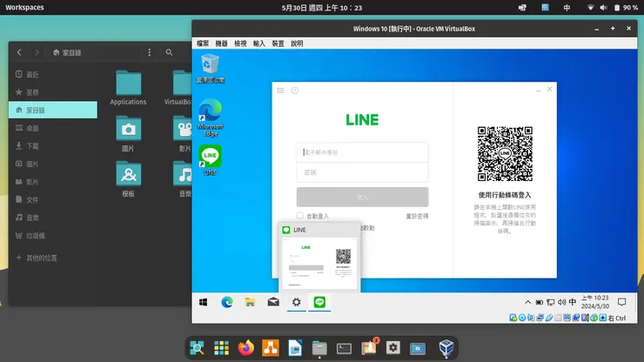
Task: Click the password field in LINE
Action: (x=362, y=172)
